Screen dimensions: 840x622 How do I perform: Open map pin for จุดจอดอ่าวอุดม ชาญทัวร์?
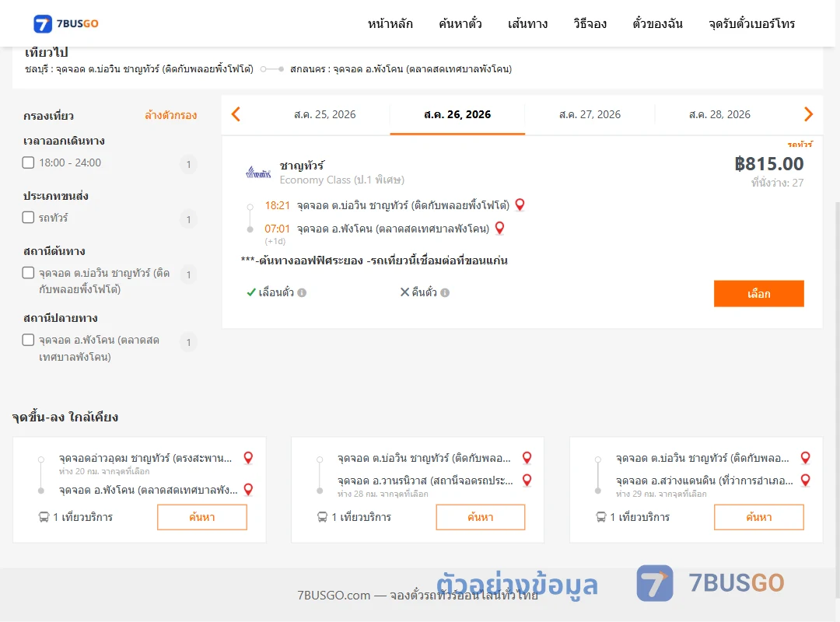248,457
